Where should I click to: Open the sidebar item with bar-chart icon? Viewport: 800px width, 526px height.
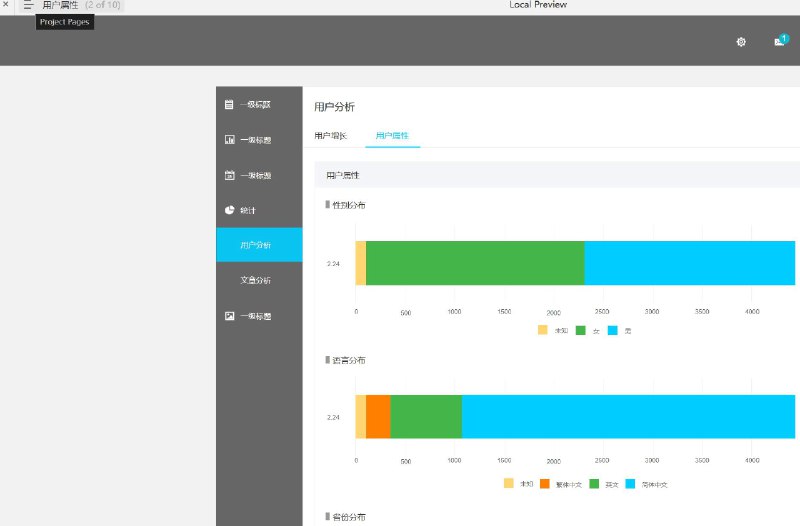click(259, 140)
